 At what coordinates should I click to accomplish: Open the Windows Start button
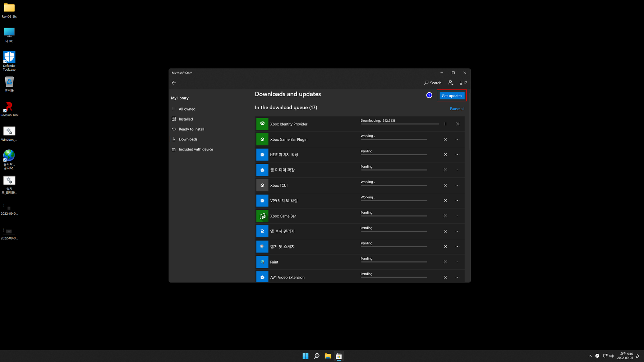pyautogui.click(x=305, y=356)
